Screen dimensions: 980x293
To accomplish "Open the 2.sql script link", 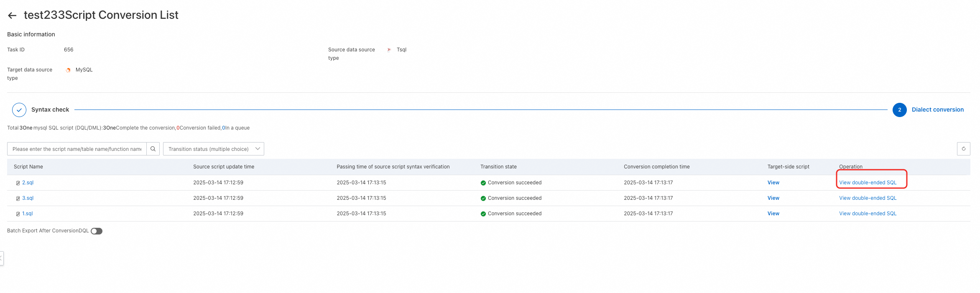I will (x=28, y=183).
